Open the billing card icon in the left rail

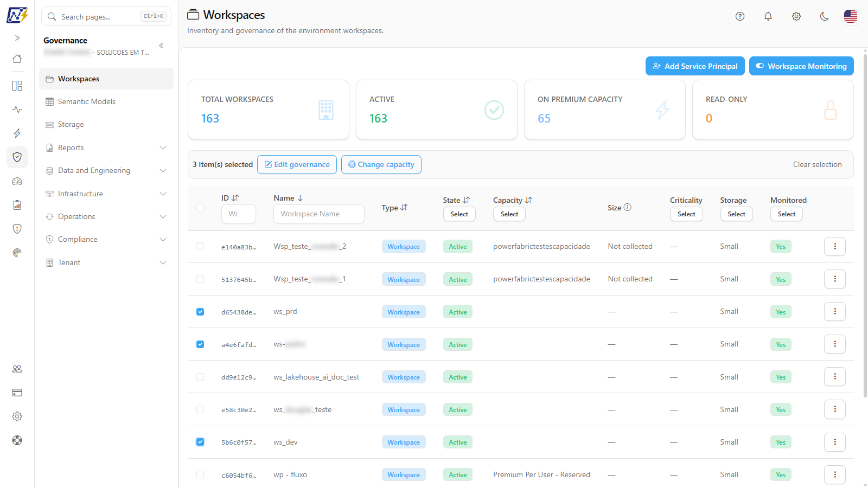pyautogui.click(x=17, y=393)
